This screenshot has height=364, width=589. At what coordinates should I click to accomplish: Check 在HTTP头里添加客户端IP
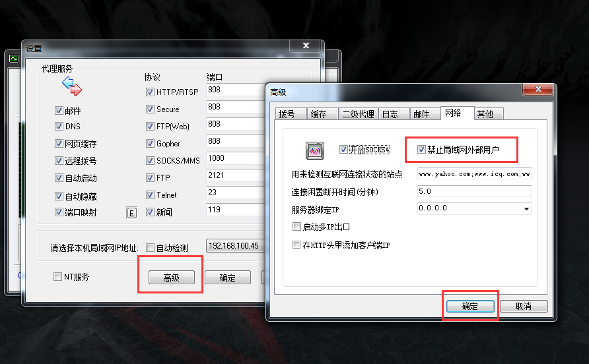[296, 245]
